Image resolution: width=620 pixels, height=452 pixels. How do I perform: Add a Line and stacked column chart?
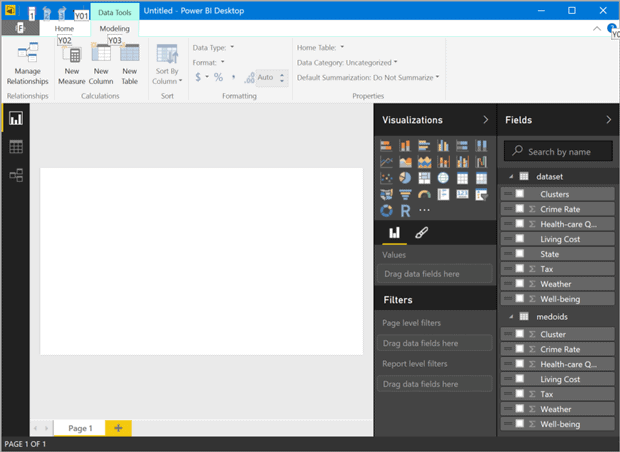pos(443,162)
